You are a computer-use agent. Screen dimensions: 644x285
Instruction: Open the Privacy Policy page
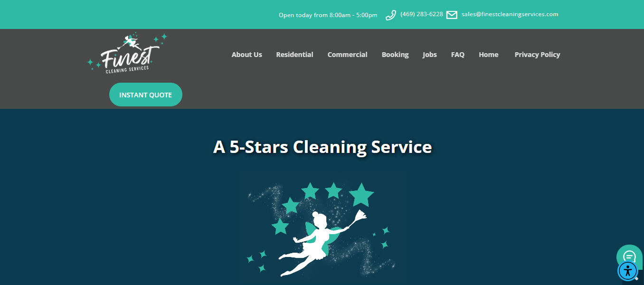[537, 55]
